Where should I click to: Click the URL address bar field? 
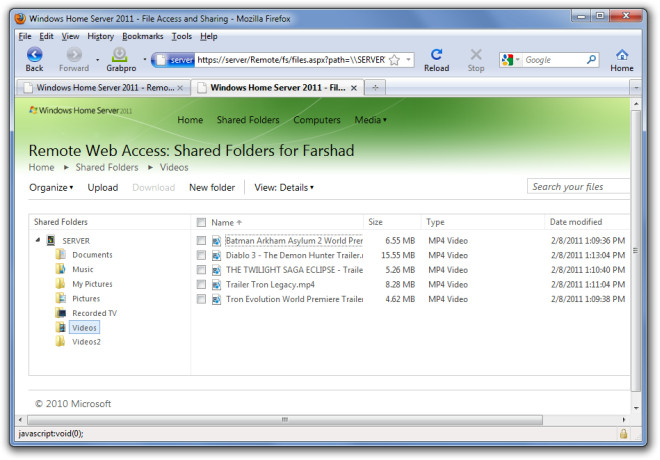tap(291, 60)
